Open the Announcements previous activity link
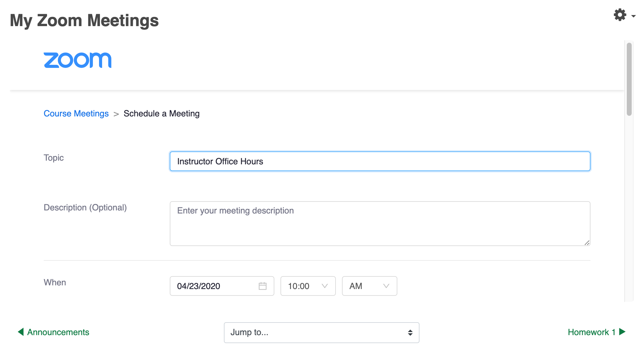Screen dimensions: 644x360 58,332
